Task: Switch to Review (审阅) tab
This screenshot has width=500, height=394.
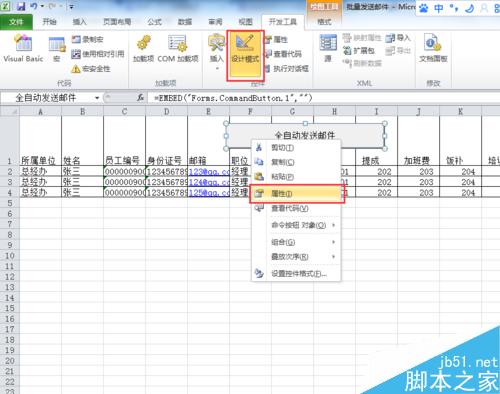Action: [215, 22]
